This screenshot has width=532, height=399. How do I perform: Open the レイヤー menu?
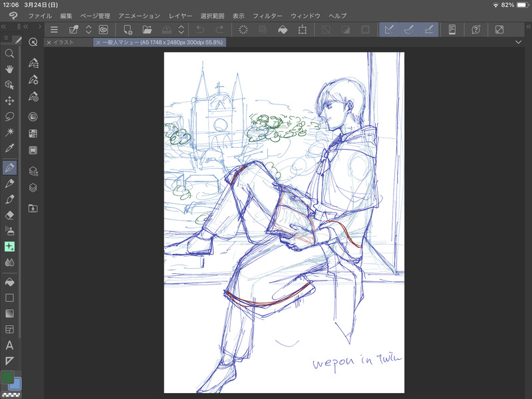180,16
